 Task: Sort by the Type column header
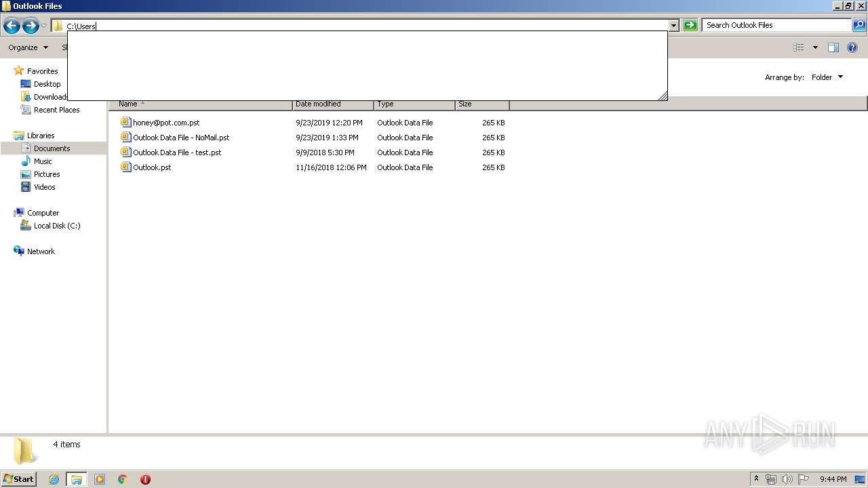414,104
